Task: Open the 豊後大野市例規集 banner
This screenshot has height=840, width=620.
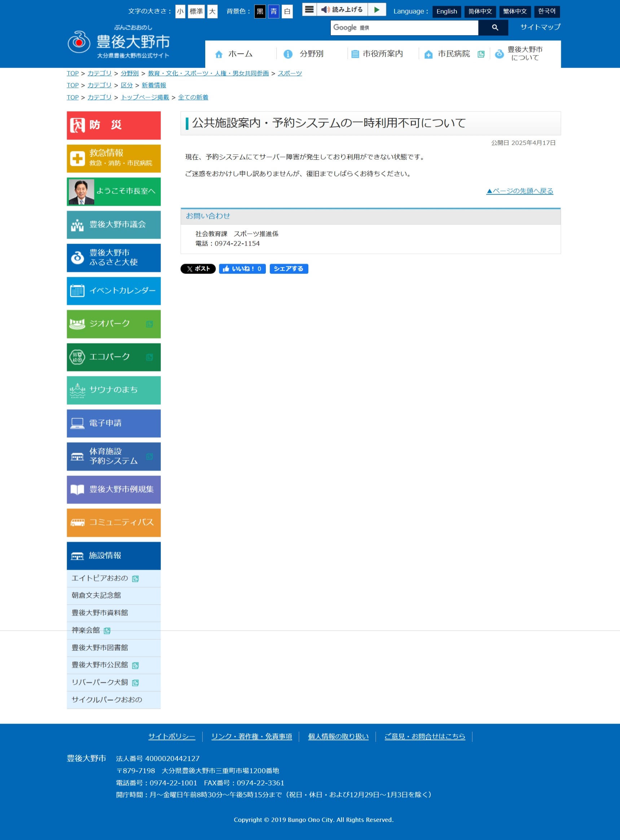Action: 114,490
